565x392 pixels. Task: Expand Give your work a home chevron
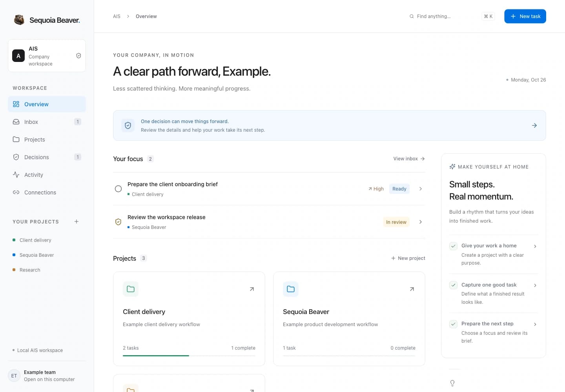click(535, 246)
